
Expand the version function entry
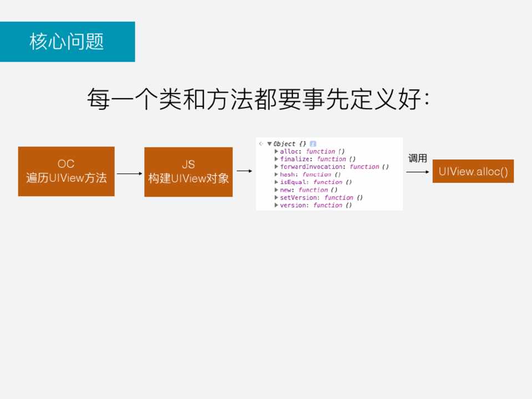pyautogui.click(x=276, y=206)
